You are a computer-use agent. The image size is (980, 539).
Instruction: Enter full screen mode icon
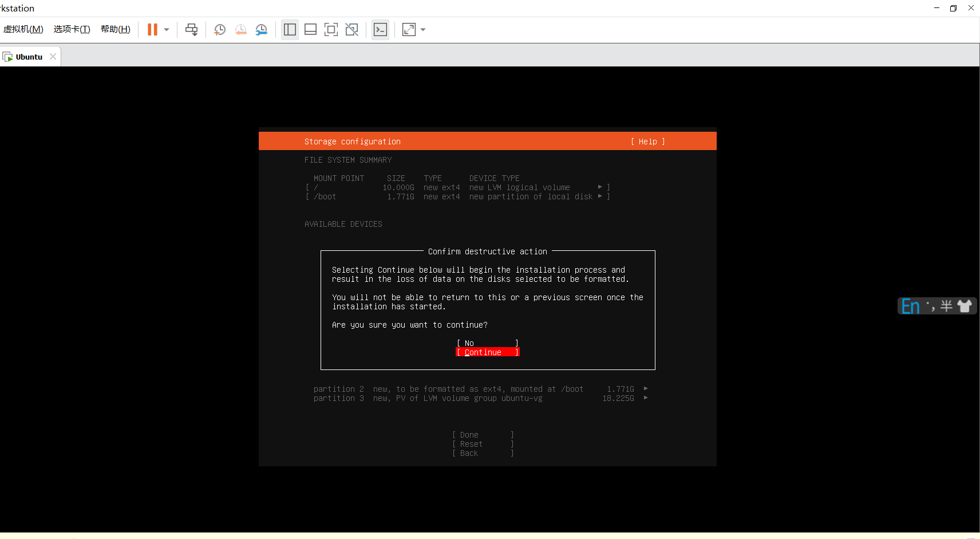coord(331,30)
